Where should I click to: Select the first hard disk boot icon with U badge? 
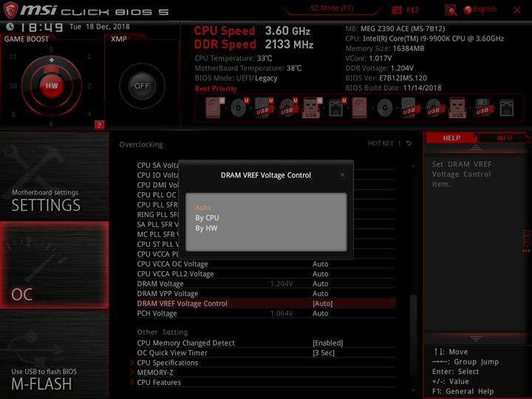pos(214,108)
